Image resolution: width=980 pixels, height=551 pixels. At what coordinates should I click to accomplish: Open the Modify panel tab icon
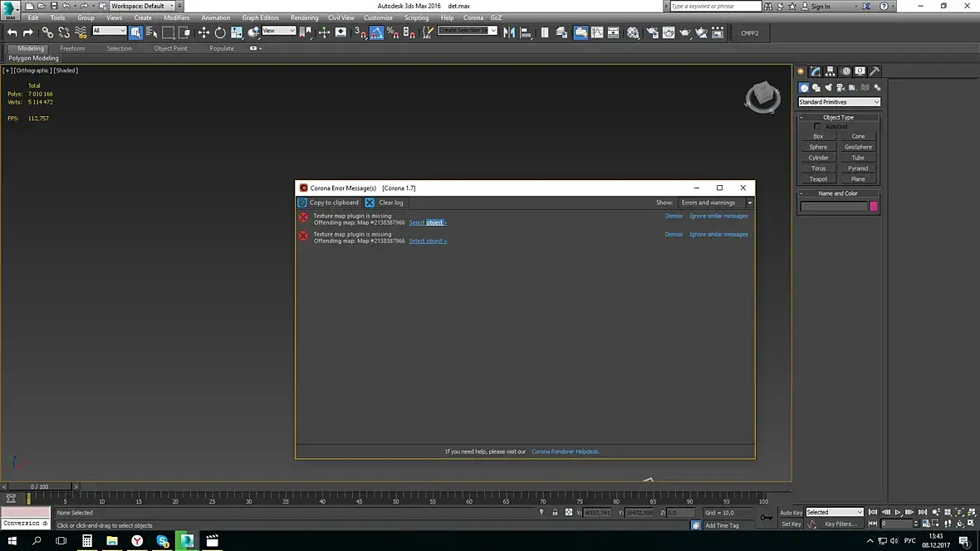coord(816,71)
